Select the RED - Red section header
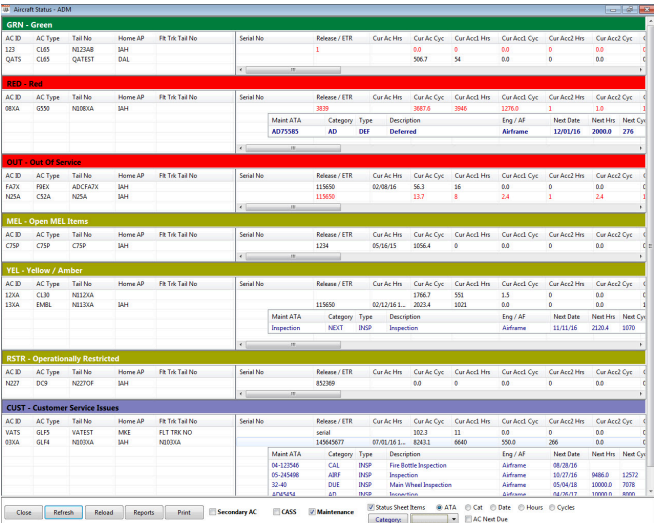 323,83
